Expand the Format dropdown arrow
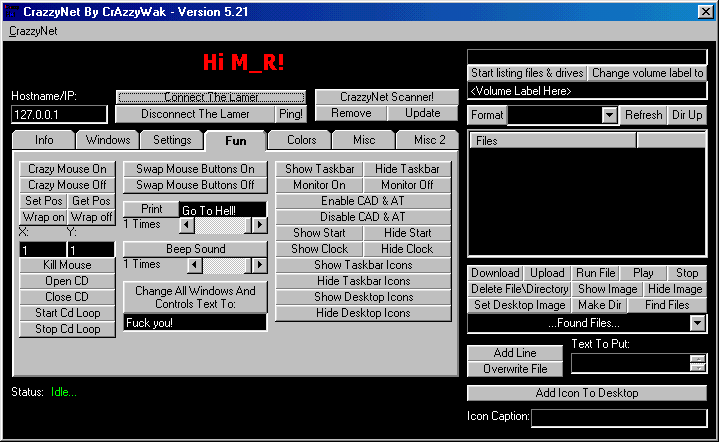Image resolution: width=719 pixels, height=442 pixels. pos(610,115)
